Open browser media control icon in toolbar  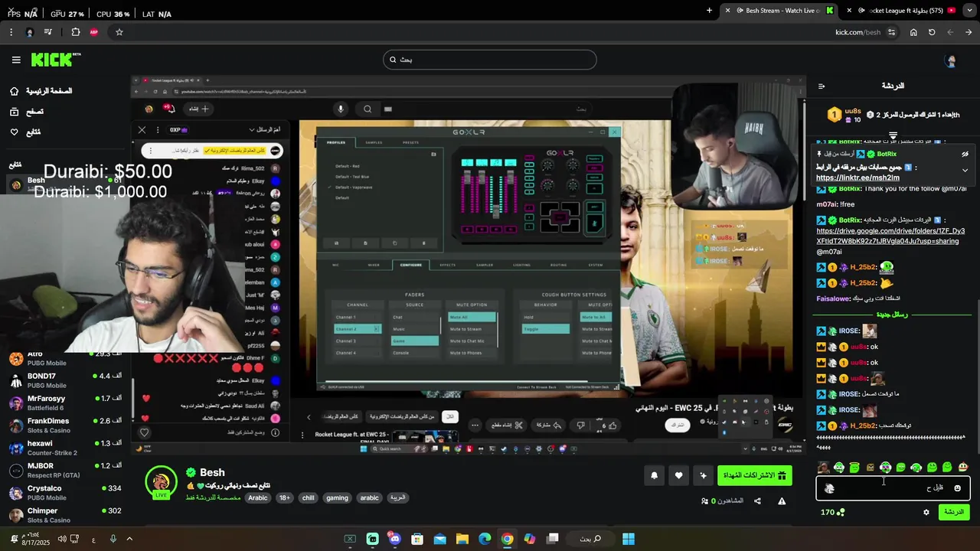click(x=48, y=32)
